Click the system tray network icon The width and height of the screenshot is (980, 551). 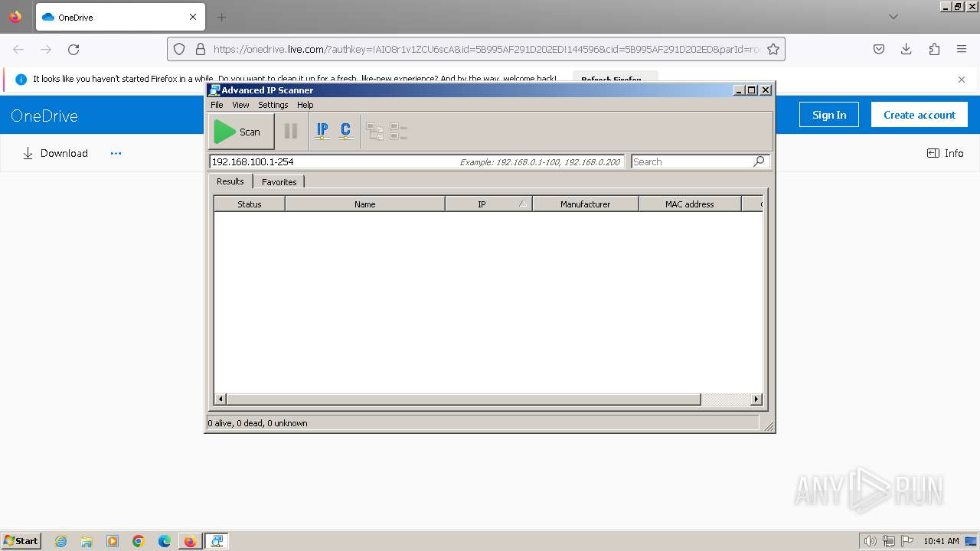click(889, 541)
